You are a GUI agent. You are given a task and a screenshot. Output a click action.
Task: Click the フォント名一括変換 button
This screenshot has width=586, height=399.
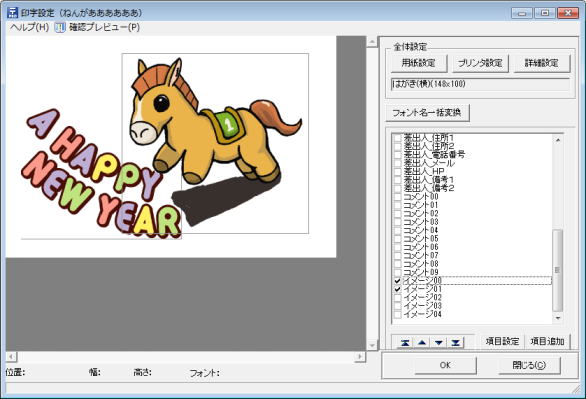tap(427, 112)
